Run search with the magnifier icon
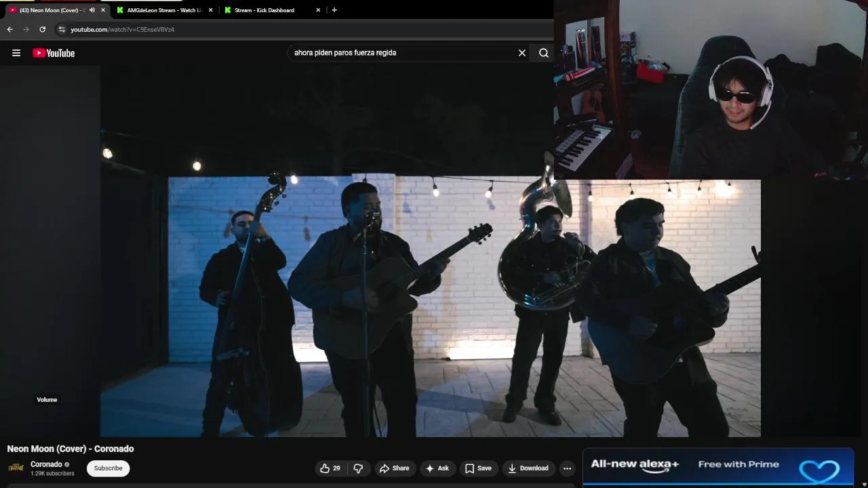 (x=544, y=53)
